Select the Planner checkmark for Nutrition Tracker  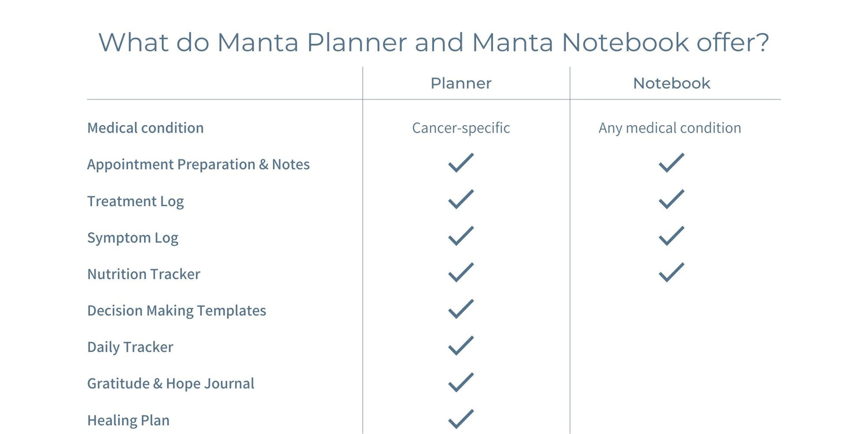click(x=461, y=272)
